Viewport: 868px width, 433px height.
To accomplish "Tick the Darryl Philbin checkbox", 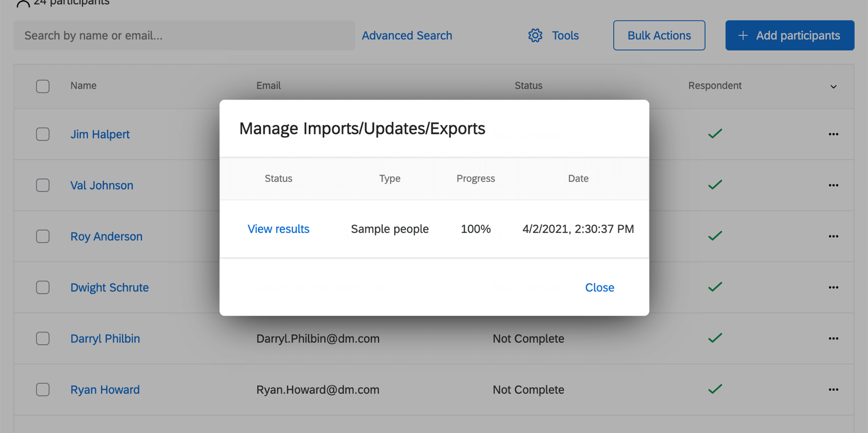I will 43,339.
